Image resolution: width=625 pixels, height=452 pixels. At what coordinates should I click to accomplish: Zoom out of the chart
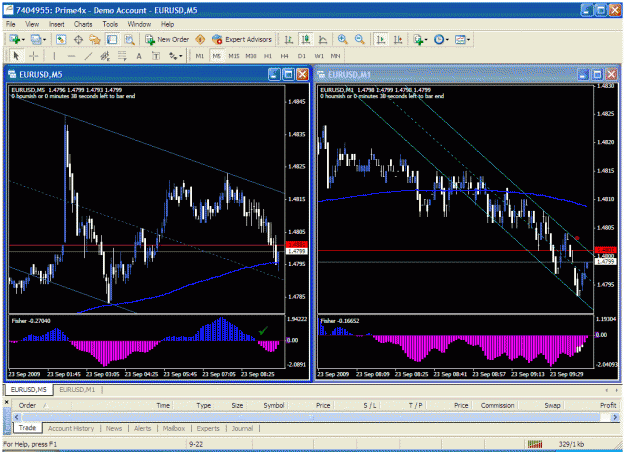pyautogui.click(x=360, y=39)
